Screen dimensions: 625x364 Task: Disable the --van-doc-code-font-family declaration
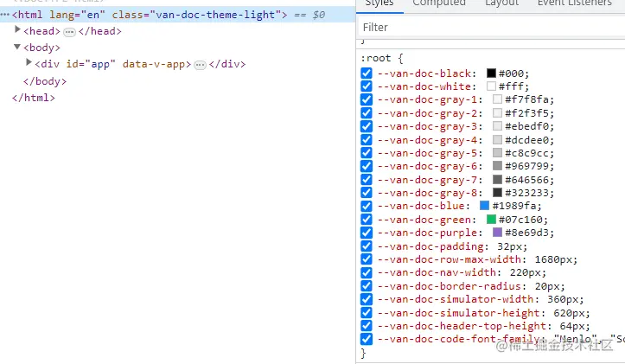(x=367, y=339)
